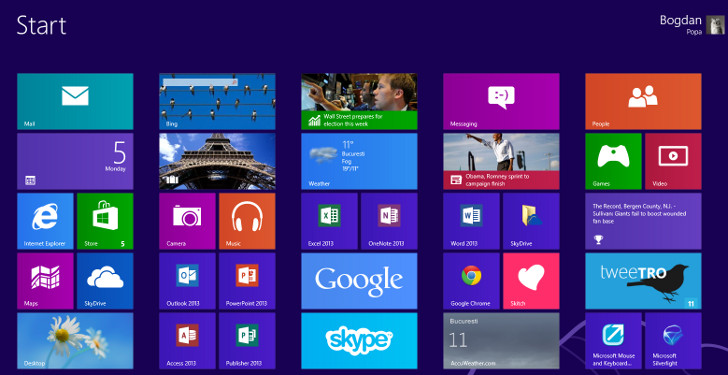
Task: Launch Google Chrome tile
Action: pyautogui.click(x=471, y=281)
